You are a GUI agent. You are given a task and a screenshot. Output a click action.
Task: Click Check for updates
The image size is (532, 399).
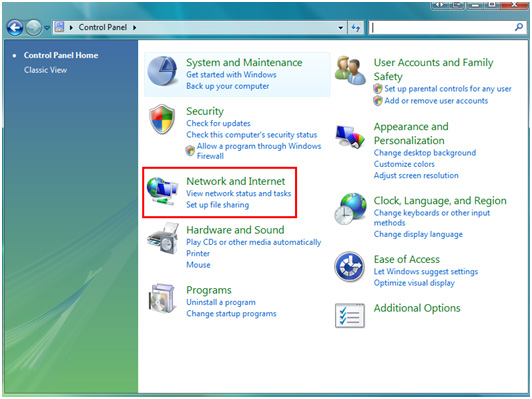click(218, 123)
